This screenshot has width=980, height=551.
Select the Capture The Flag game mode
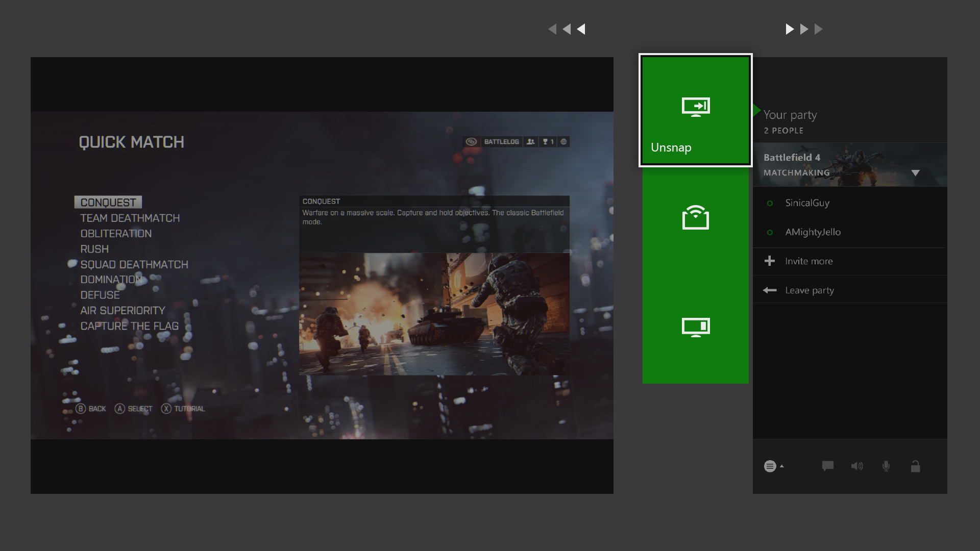[x=130, y=326]
